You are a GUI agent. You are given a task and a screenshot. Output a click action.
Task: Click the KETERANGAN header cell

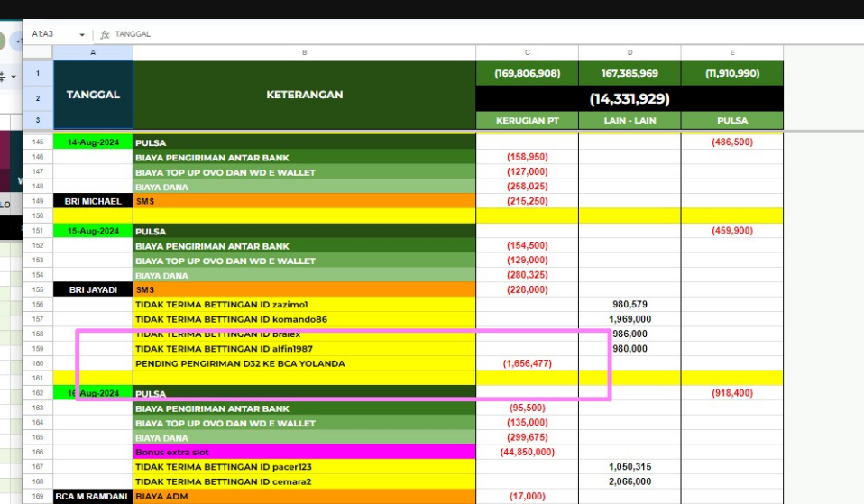(304, 95)
